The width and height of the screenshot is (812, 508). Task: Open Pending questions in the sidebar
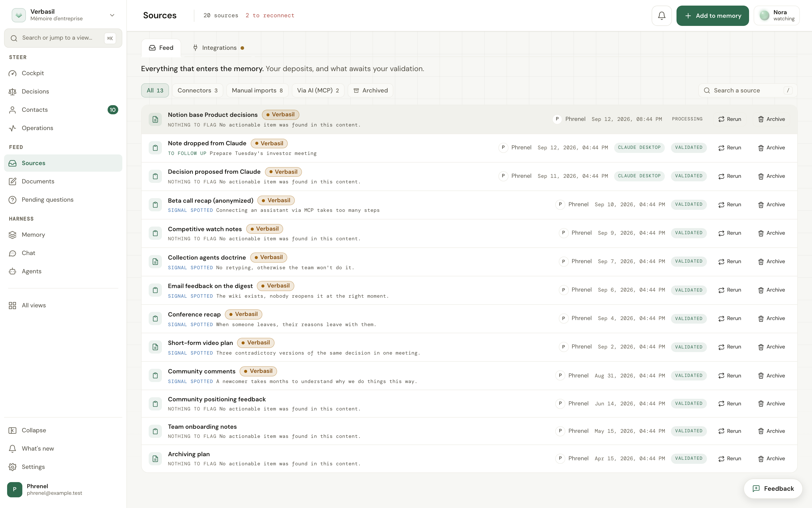tap(63, 200)
